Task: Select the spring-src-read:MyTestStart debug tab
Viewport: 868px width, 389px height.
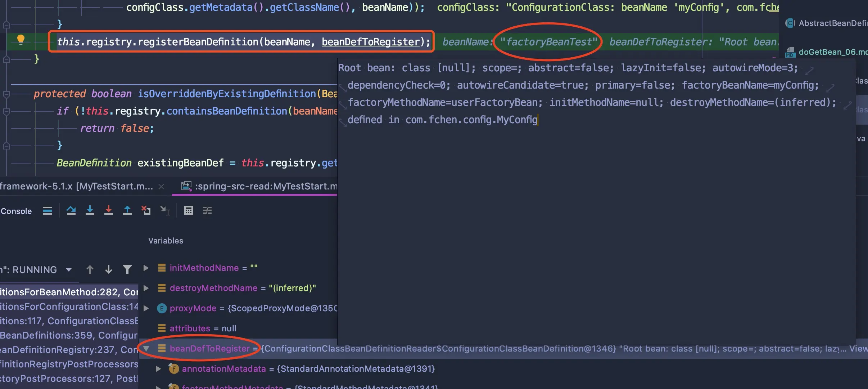Action: 266,186
